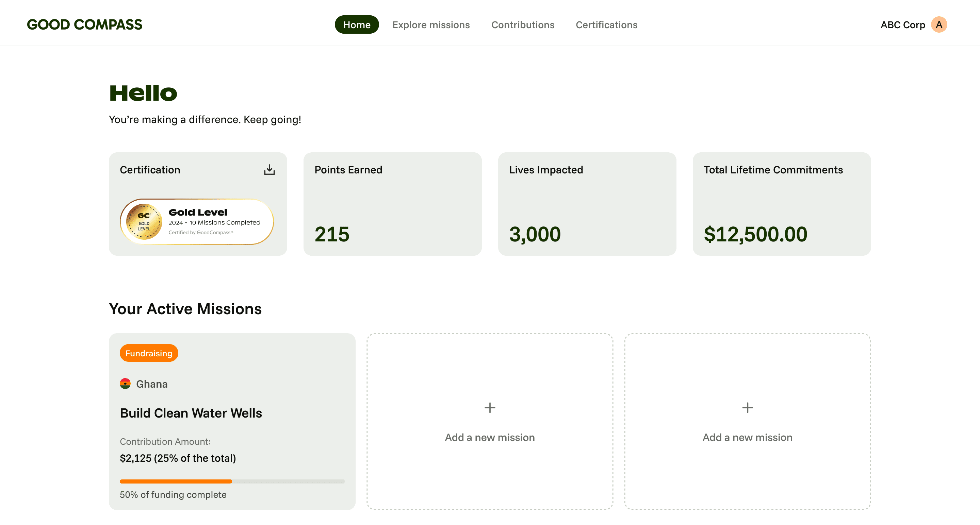980x525 pixels.
Task: Click the Fundraising tag
Action: click(149, 353)
